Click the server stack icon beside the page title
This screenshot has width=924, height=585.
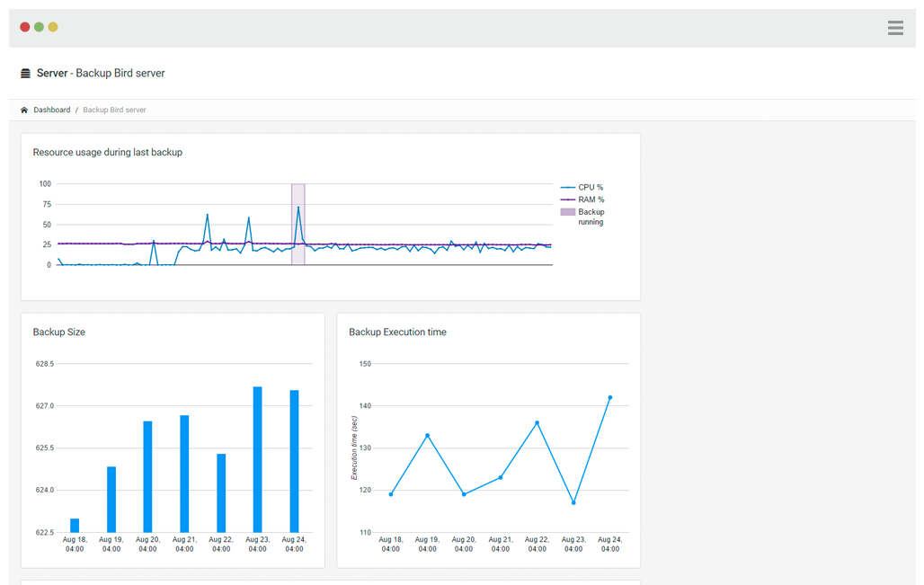pyautogui.click(x=25, y=74)
